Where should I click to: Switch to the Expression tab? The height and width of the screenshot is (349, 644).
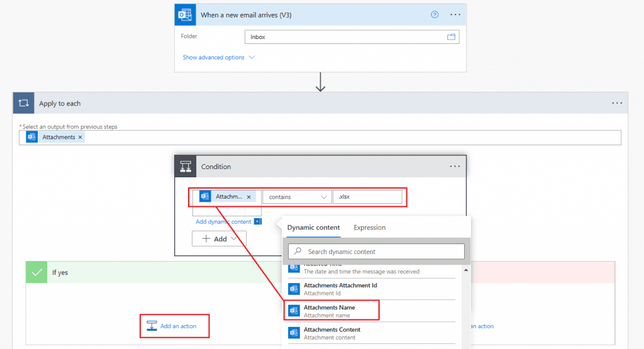(x=370, y=228)
